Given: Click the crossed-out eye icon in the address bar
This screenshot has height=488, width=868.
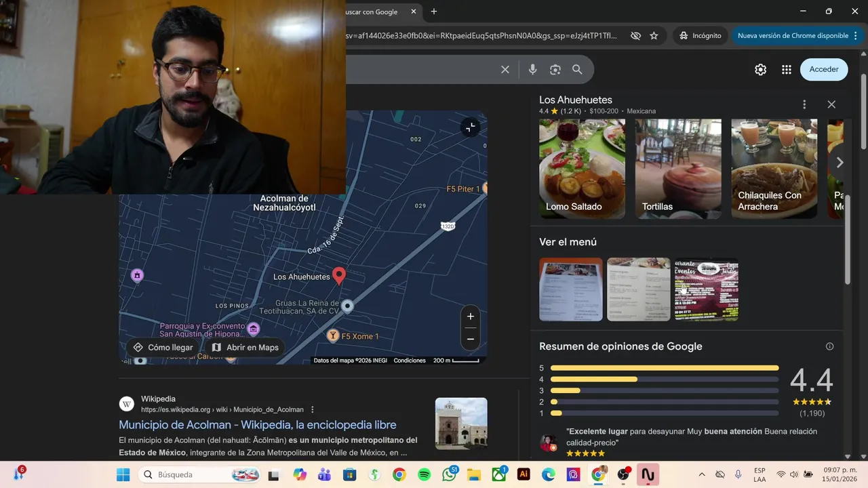Looking at the screenshot, I should click(x=635, y=35).
